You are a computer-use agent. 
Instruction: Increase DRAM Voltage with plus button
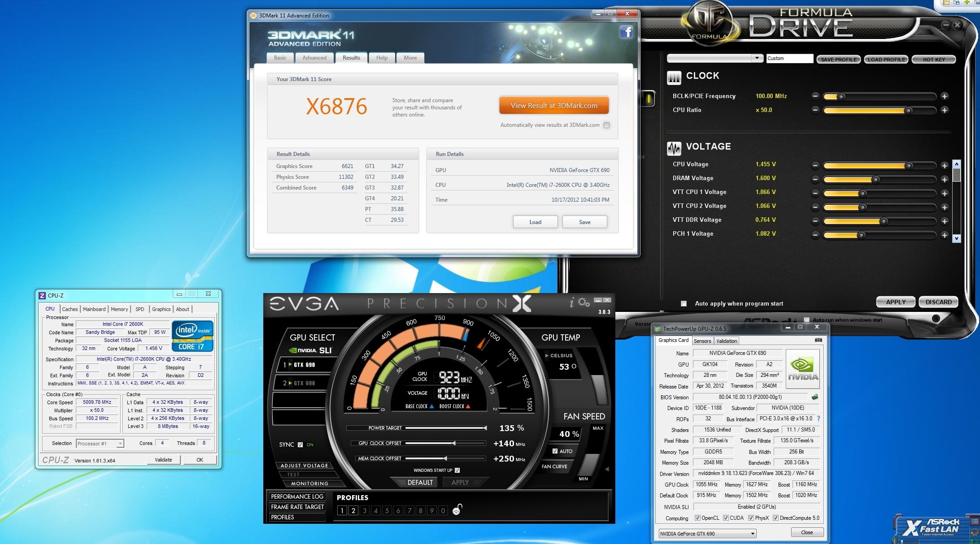click(x=944, y=180)
